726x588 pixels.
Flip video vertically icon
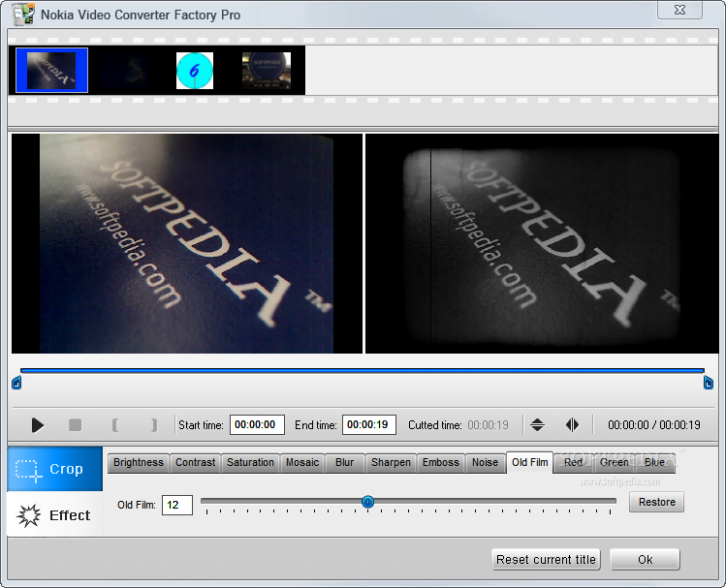coord(537,424)
